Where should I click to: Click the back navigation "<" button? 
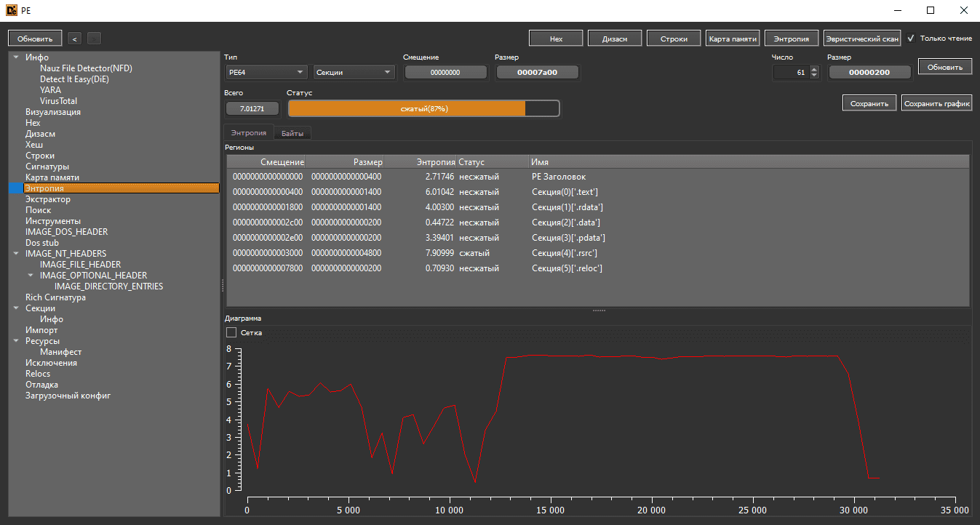coord(74,39)
